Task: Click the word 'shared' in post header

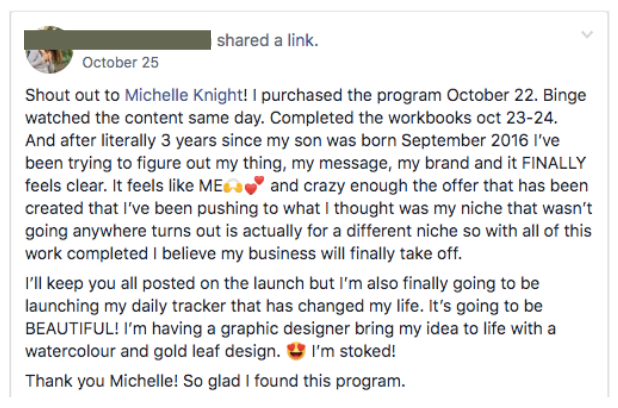Action: (x=242, y=40)
